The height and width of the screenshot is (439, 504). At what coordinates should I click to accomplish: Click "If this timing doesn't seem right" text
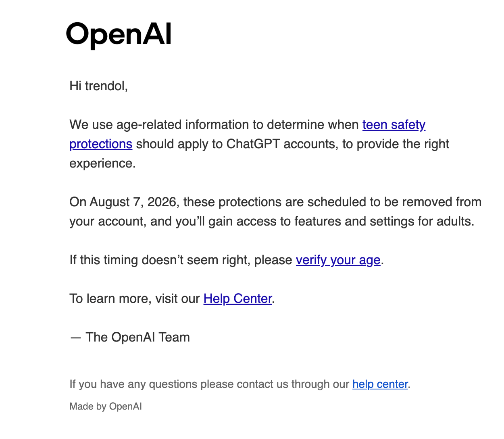[160, 260]
